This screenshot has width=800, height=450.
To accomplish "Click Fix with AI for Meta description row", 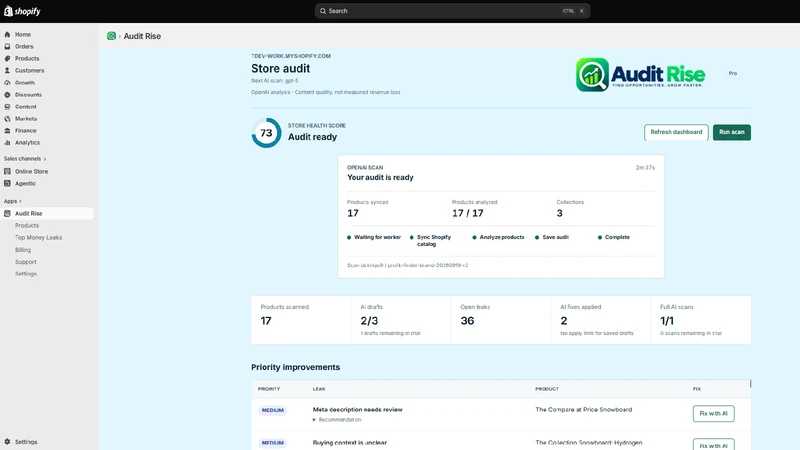I will [713, 413].
